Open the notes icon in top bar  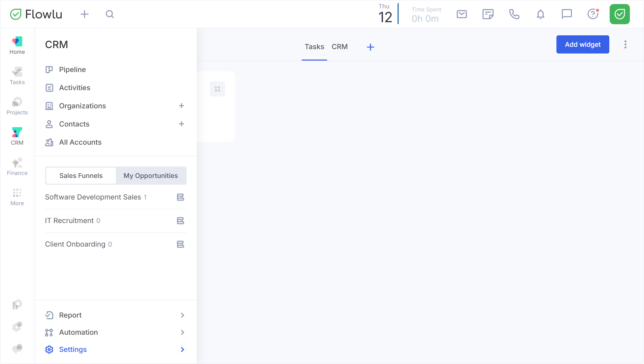point(488,14)
